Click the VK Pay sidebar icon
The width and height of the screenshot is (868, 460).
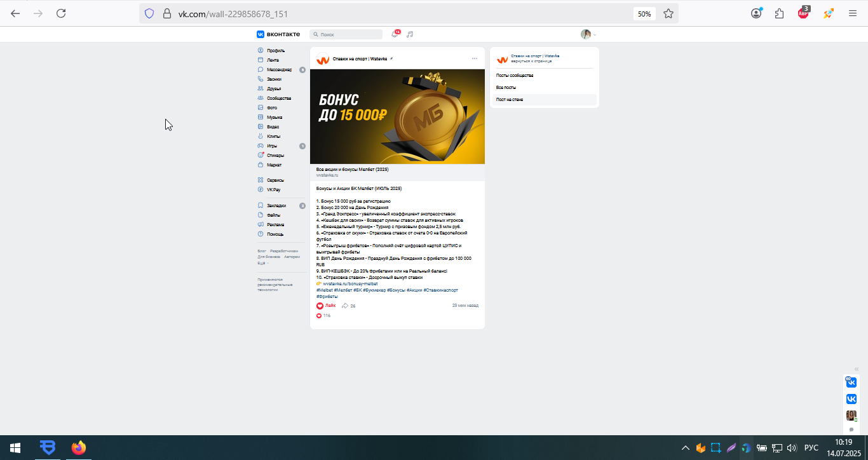click(261, 189)
